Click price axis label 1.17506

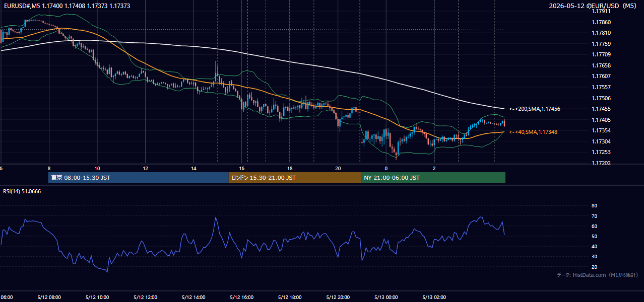point(601,98)
